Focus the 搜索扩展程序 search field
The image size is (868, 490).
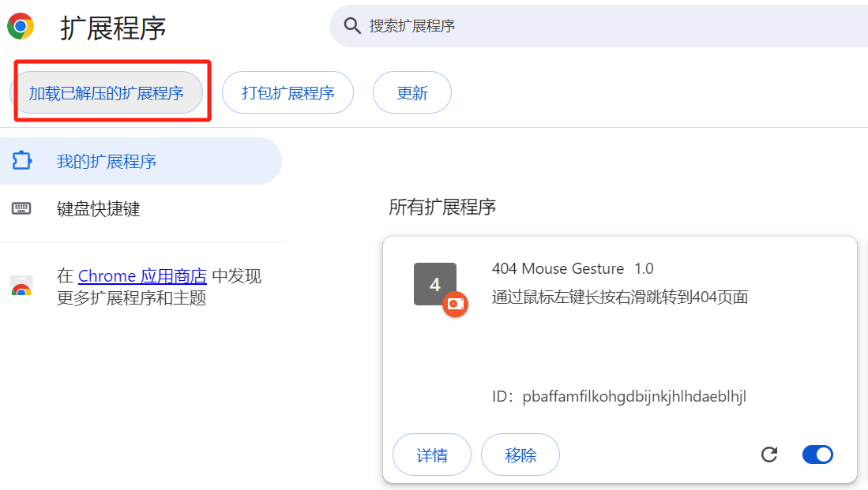click(x=599, y=26)
